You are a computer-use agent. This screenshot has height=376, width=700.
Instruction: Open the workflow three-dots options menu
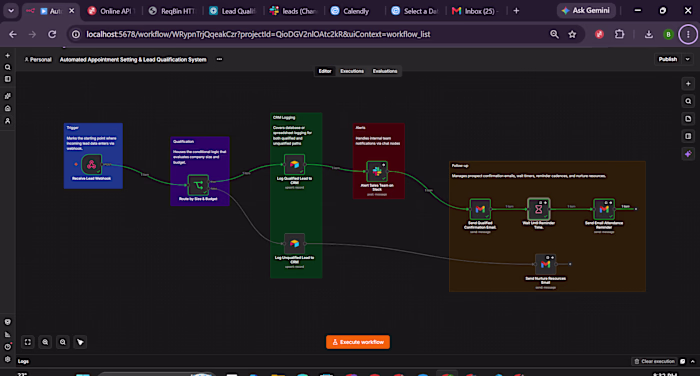click(219, 59)
